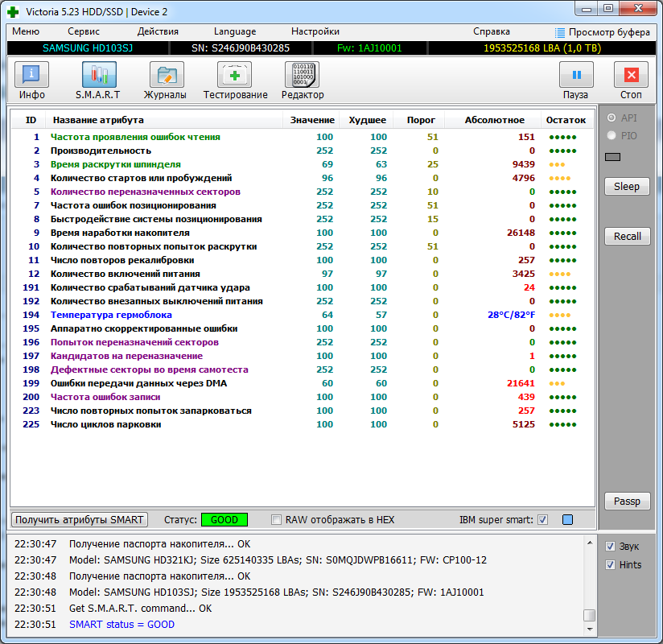Select row Производительность
The height and width of the screenshot is (644, 663).
(302, 151)
